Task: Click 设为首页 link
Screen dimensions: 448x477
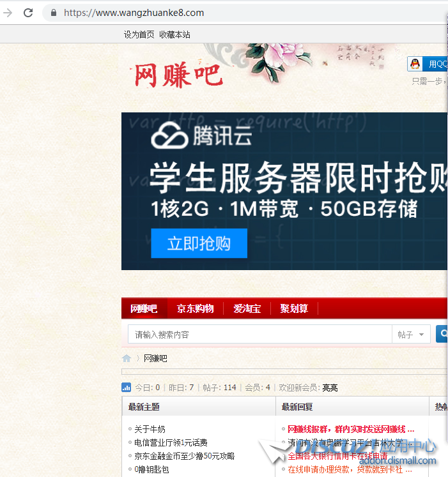Action: (139, 34)
